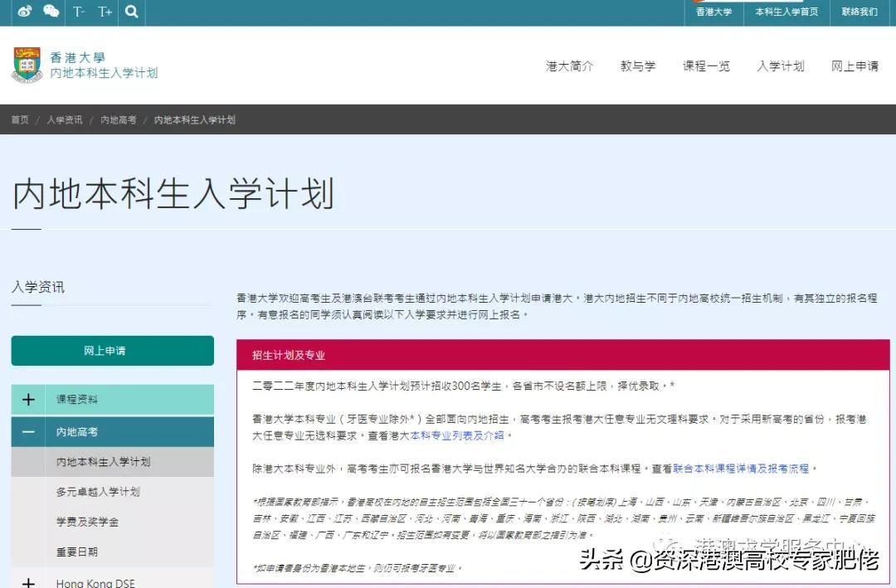Open 香港大学 top link
Screen dimensions: 896x588
click(x=713, y=12)
